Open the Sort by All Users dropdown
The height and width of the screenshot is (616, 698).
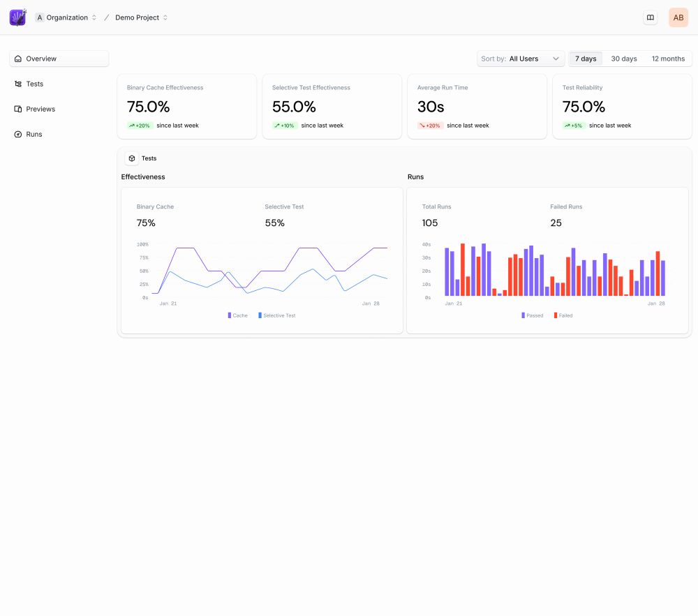(521, 59)
